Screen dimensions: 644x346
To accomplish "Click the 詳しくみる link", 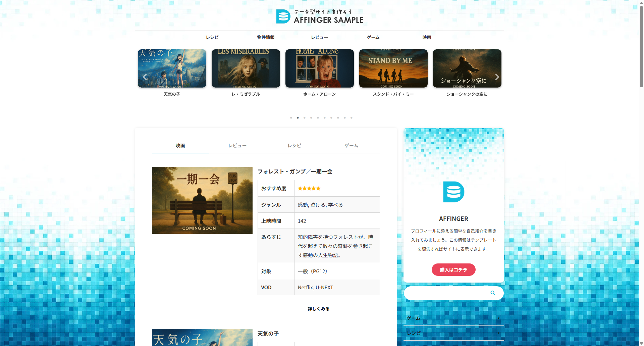I will click(319, 309).
